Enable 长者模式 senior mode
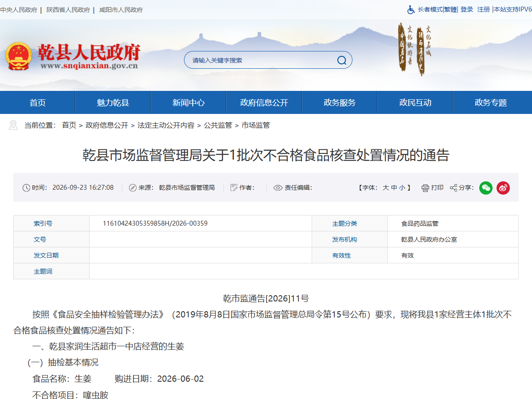The image size is (532, 399). pos(430,9)
